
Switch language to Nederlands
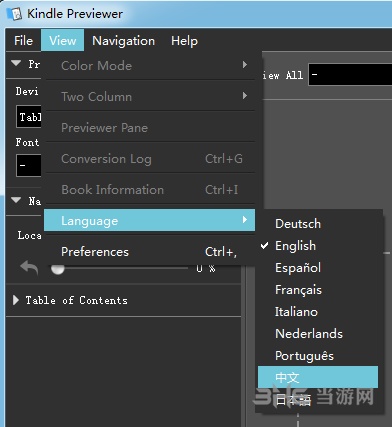pyautogui.click(x=318, y=334)
